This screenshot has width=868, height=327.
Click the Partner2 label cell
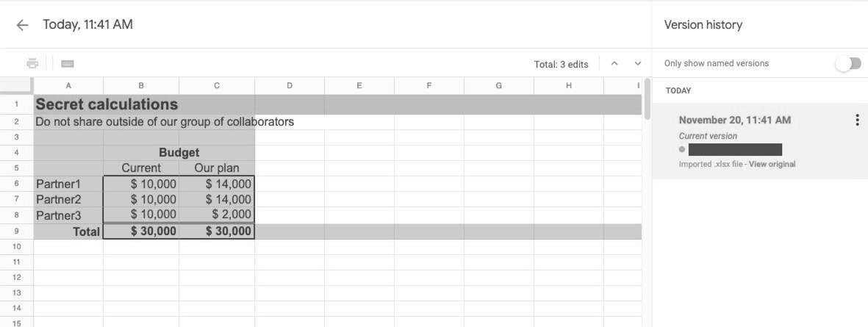click(x=68, y=199)
